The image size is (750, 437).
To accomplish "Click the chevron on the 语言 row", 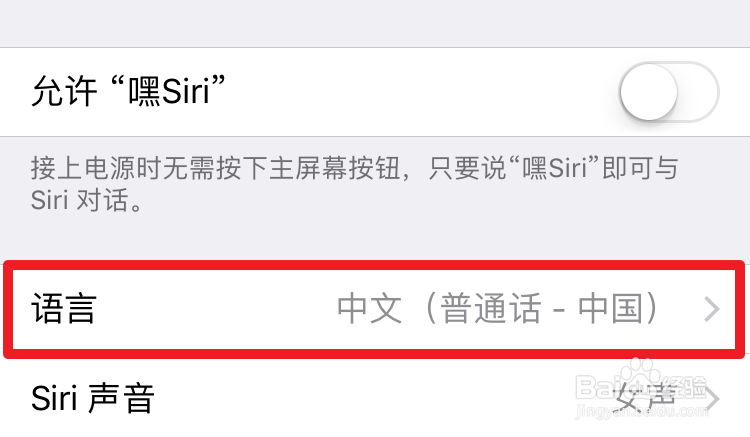I will point(712,310).
